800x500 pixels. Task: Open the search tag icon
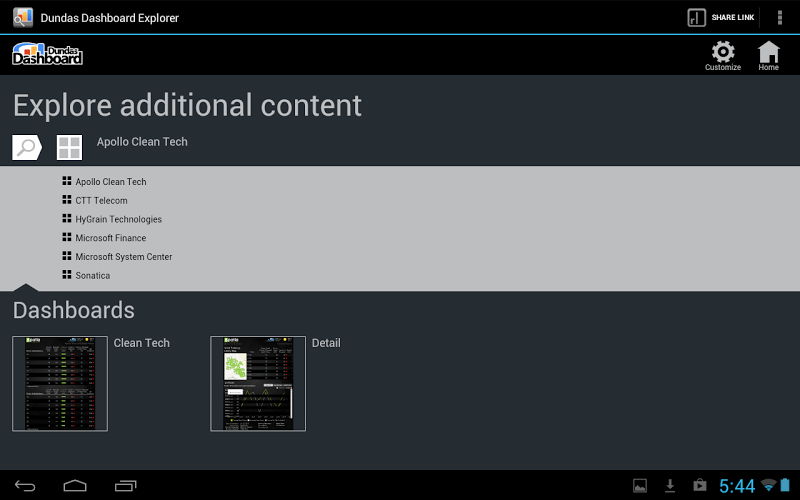point(27,147)
